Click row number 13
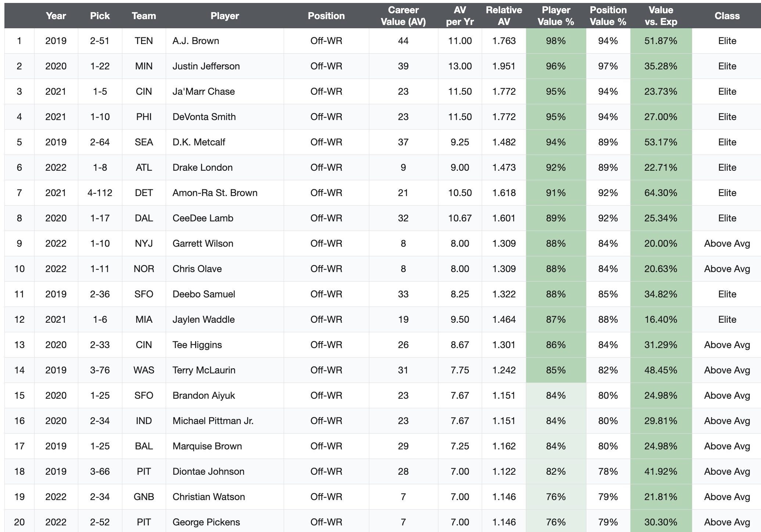The width and height of the screenshot is (761, 532). (x=19, y=345)
